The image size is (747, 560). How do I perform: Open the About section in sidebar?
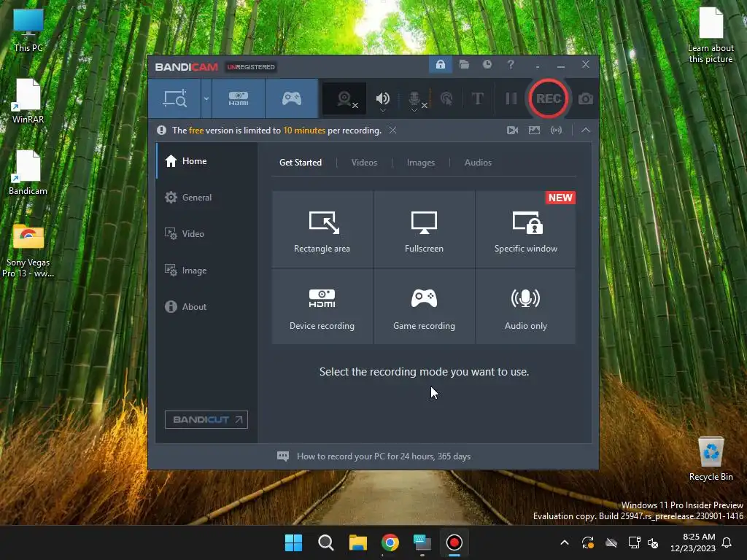(x=206, y=307)
